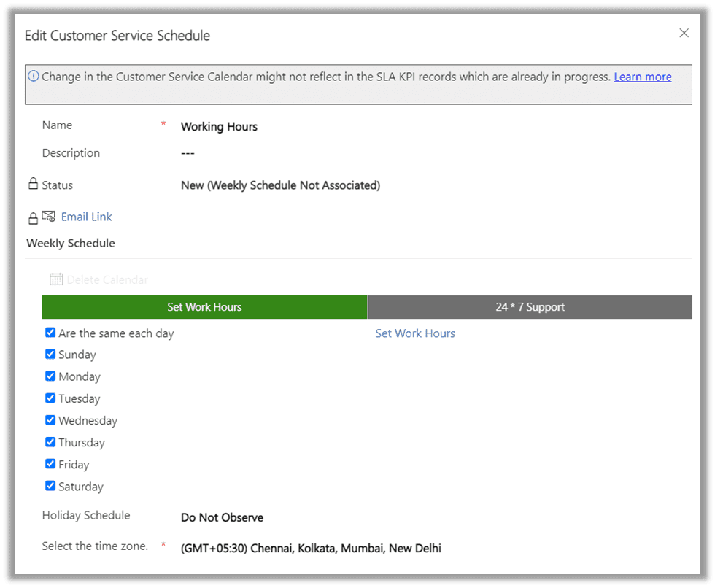Screen dimensions: 715x588
Task: Edit the Working Hours name field
Action: 219,126
